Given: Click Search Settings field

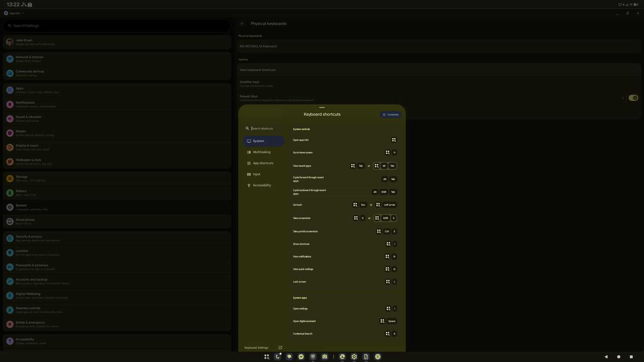Looking at the screenshot, I should 117,26.
